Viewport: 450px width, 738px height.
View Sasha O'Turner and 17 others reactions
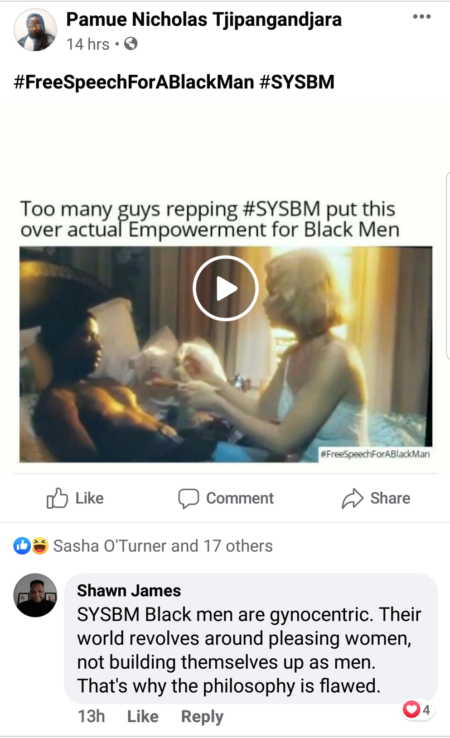pyautogui.click(x=163, y=546)
